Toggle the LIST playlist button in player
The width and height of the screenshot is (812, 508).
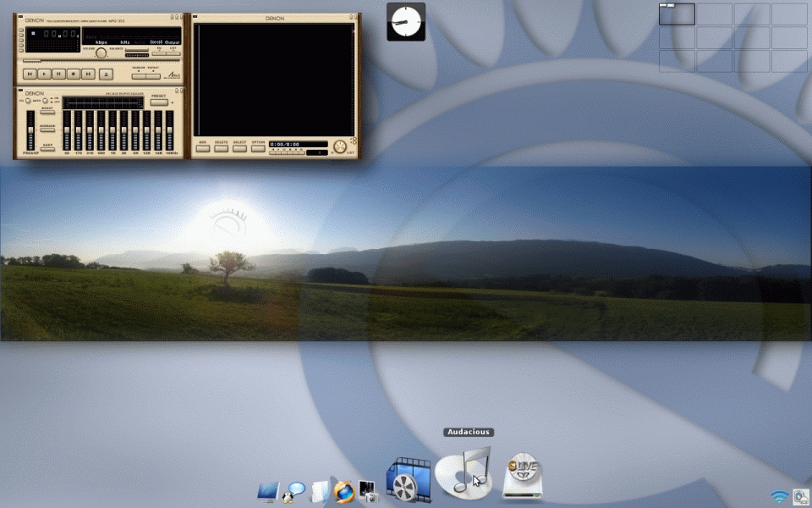[173, 53]
